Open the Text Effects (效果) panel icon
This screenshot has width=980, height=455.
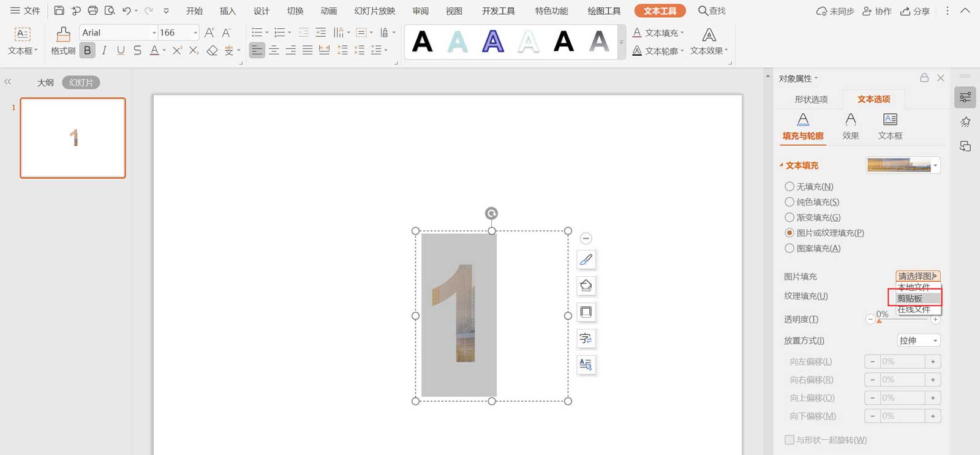[x=850, y=126]
